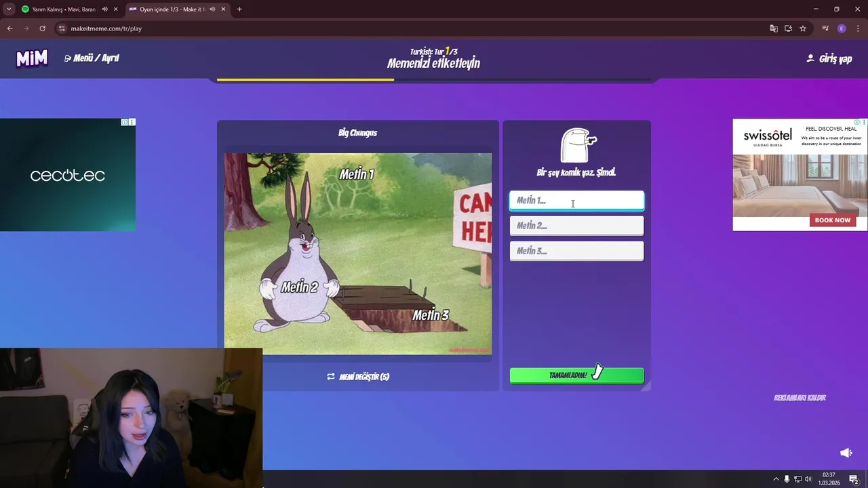Mute site sound via speaker icon

846,453
